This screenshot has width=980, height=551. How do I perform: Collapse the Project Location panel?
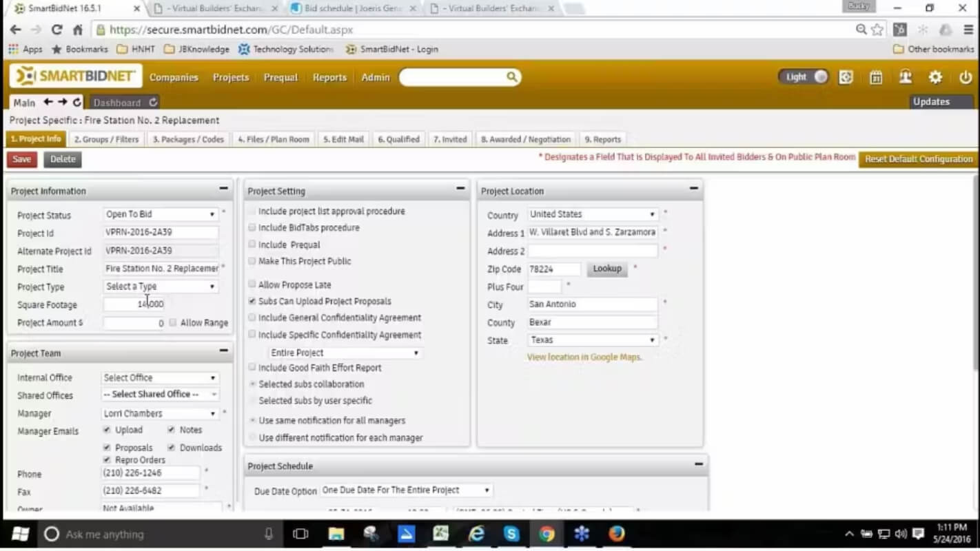[694, 188]
